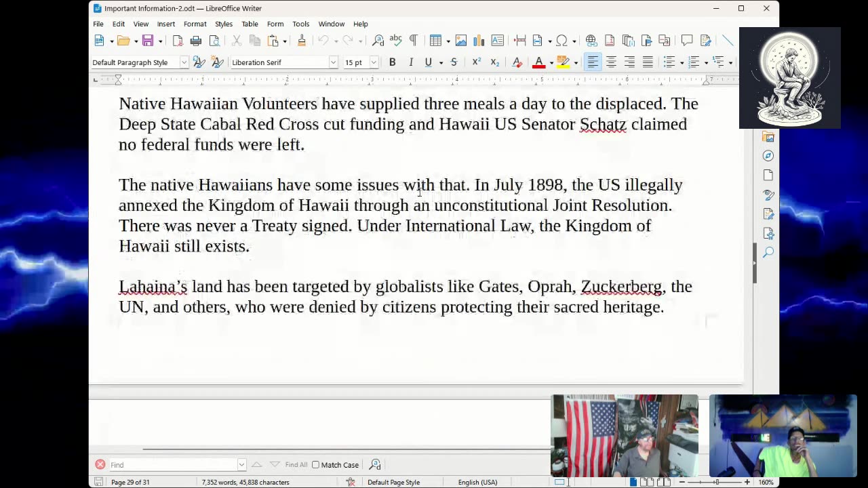Expand the Highlighting Color dropdown arrow
Screen dimensions: 868x488
click(576, 62)
